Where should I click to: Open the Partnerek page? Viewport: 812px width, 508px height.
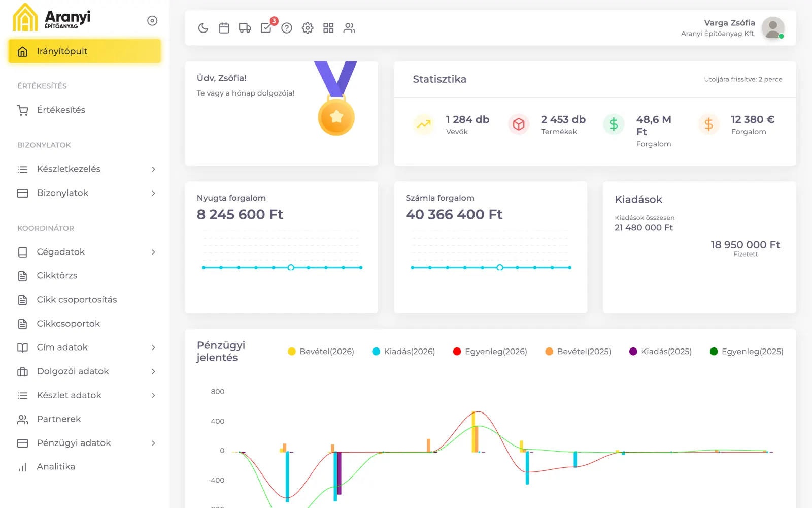tap(85, 419)
